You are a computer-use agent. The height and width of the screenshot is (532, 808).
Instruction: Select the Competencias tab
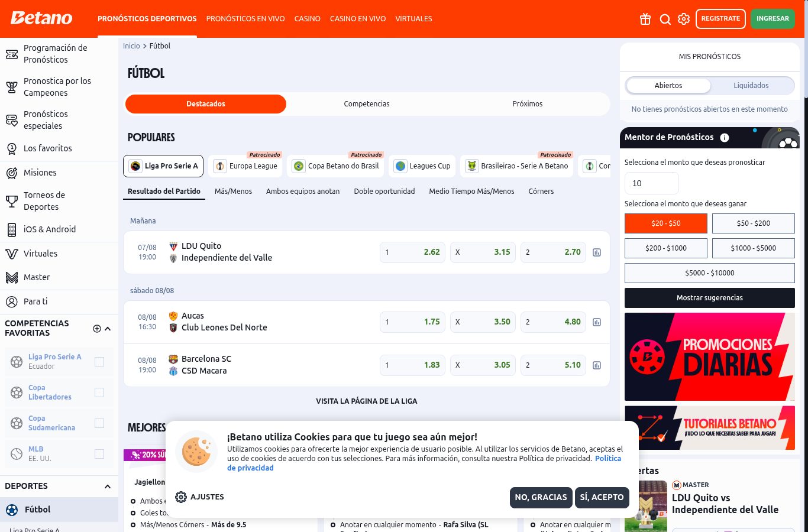pyautogui.click(x=367, y=104)
